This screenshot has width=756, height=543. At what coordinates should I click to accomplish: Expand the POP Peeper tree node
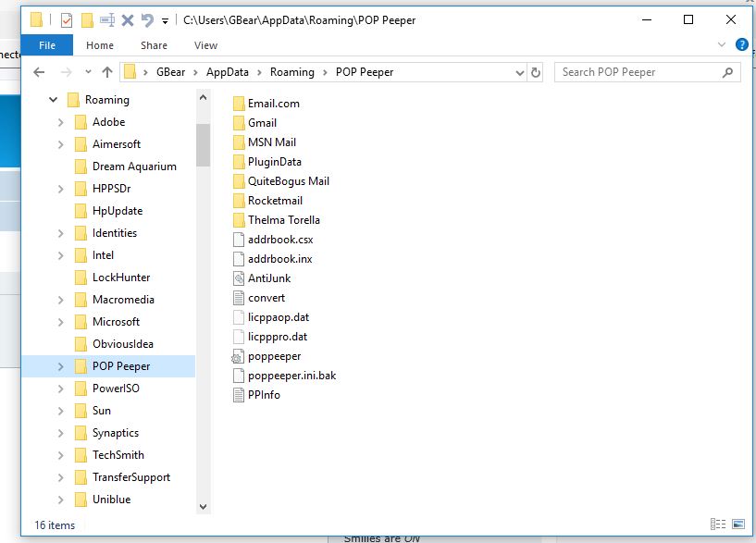click(x=61, y=366)
